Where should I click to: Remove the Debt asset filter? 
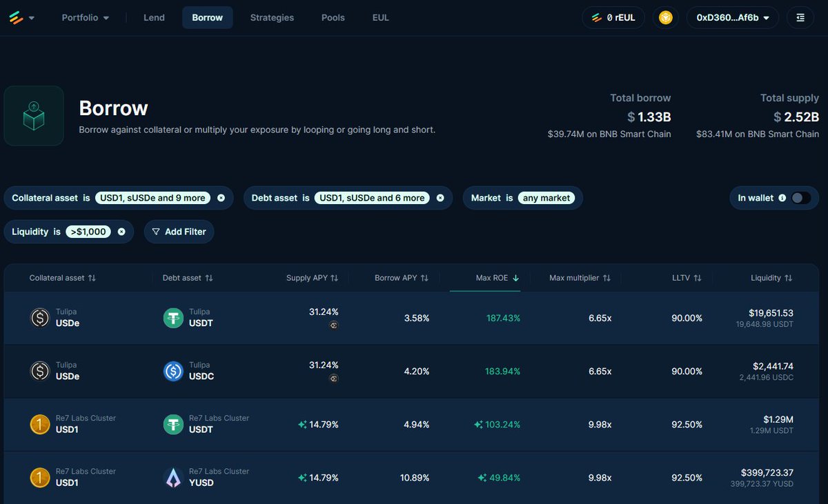click(440, 198)
